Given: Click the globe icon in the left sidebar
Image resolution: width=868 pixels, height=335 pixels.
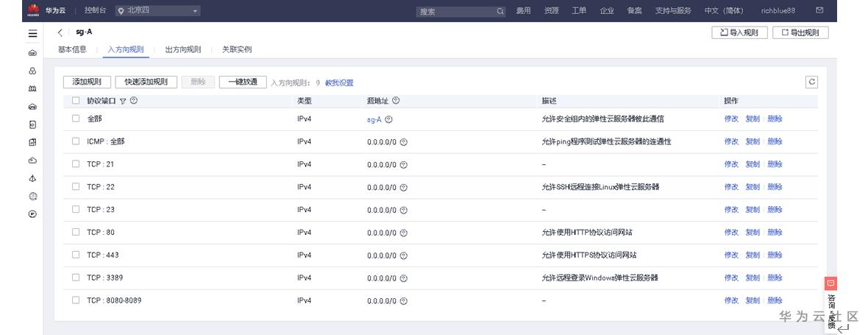Looking at the screenshot, I should click(x=32, y=196).
